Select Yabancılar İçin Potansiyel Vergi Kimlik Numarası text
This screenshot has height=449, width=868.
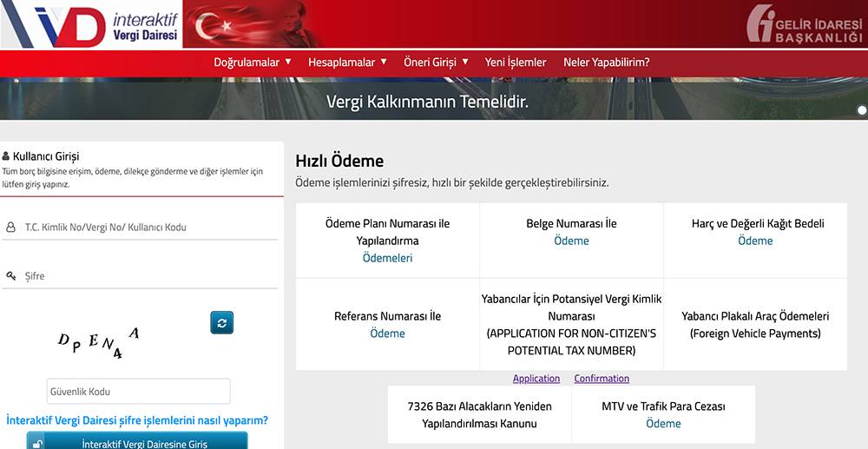[x=571, y=307]
